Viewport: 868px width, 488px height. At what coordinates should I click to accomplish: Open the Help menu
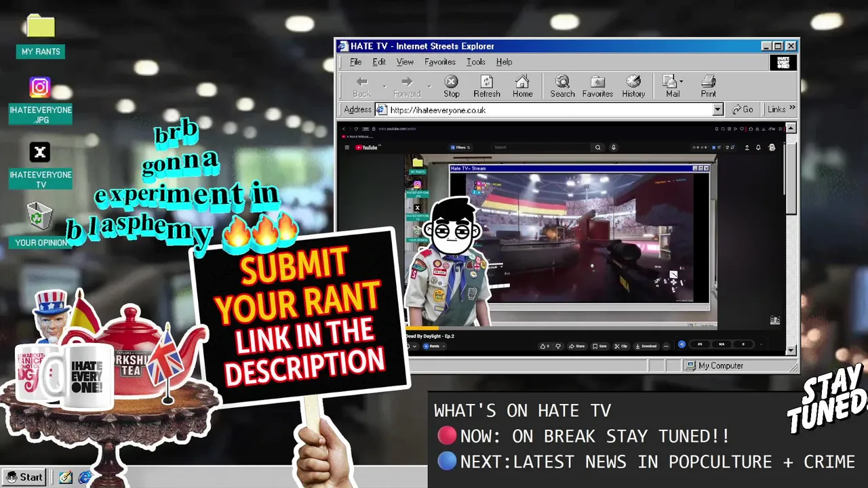504,62
